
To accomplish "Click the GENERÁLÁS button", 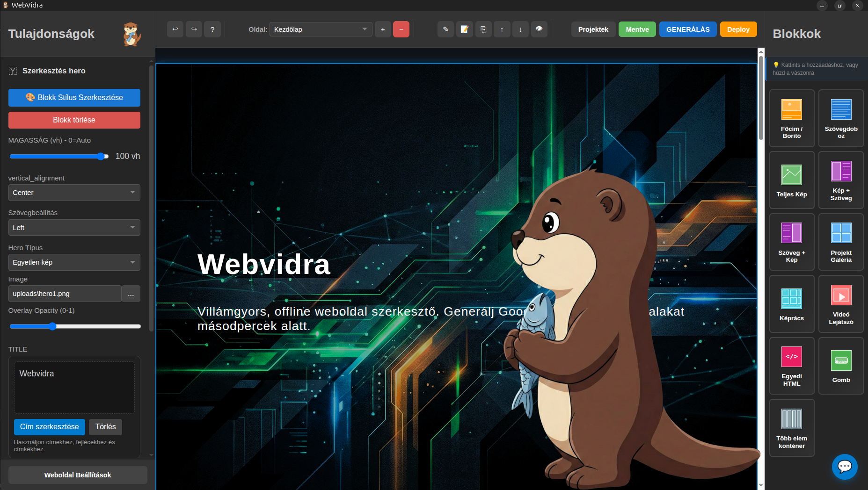I will point(687,29).
